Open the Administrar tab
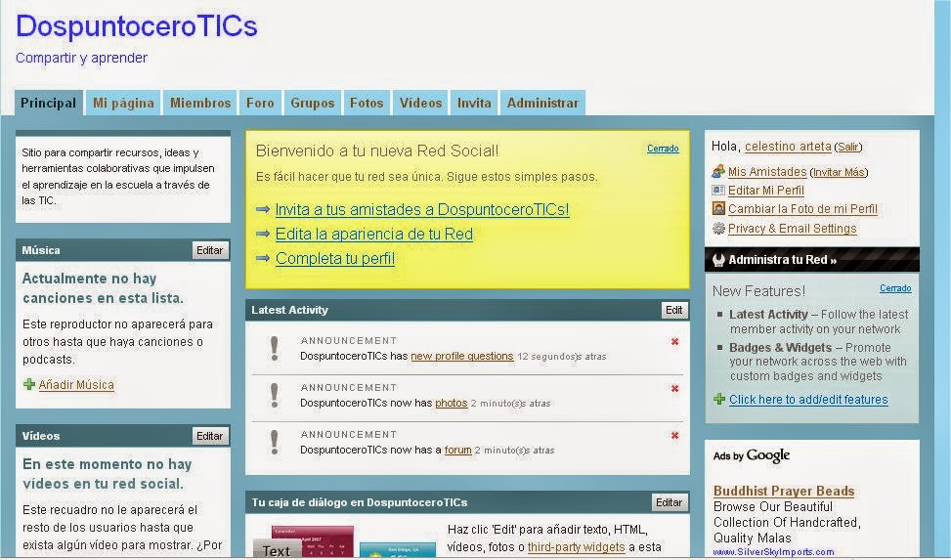This screenshot has width=951, height=560. pyautogui.click(x=542, y=103)
